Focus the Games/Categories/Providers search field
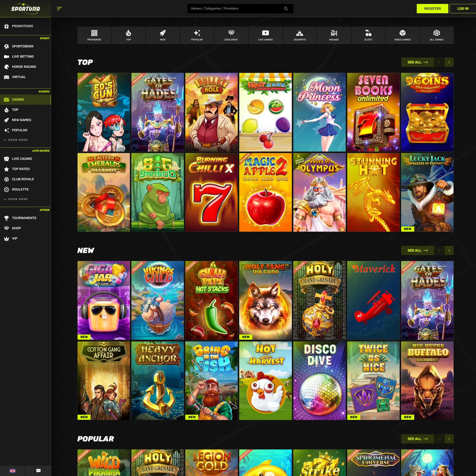This screenshot has height=476, width=476. click(x=240, y=9)
